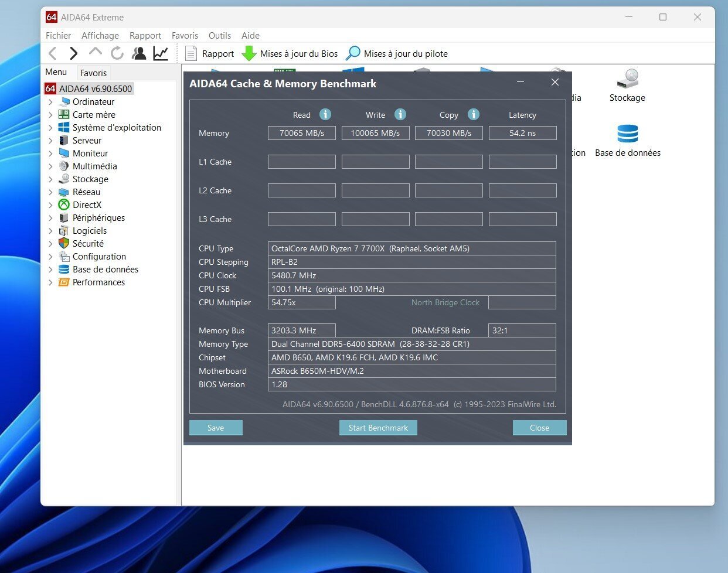Expand the Ordinateur tree node
Screen dimensions: 728x573
coord(50,102)
